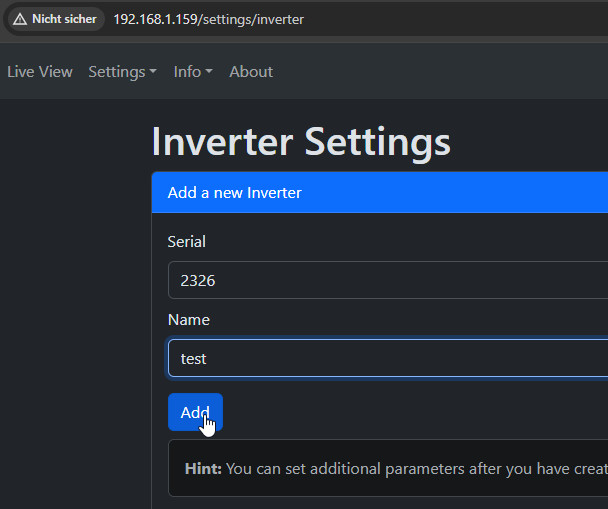Image resolution: width=608 pixels, height=509 pixels.
Task: Click the warning triangle icon in address bar
Action: click(20, 19)
